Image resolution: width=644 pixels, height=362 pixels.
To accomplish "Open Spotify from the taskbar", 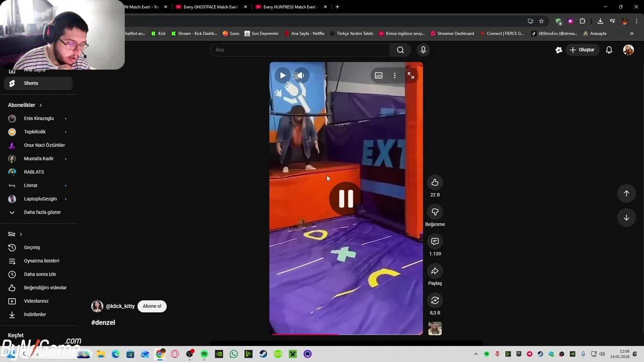I will pyautogui.click(x=204, y=354).
